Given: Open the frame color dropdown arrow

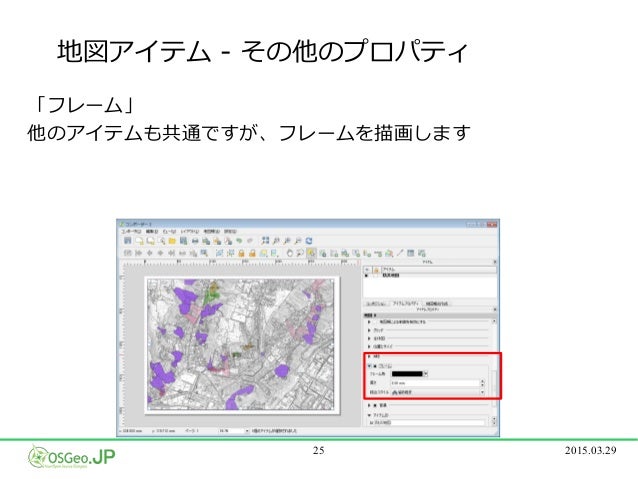Looking at the screenshot, I should click(426, 374).
